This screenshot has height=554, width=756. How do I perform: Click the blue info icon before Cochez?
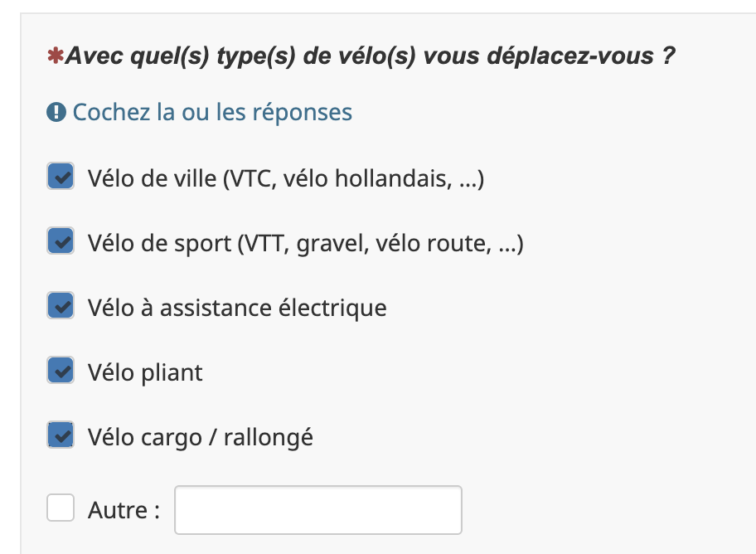click(56, 113)
